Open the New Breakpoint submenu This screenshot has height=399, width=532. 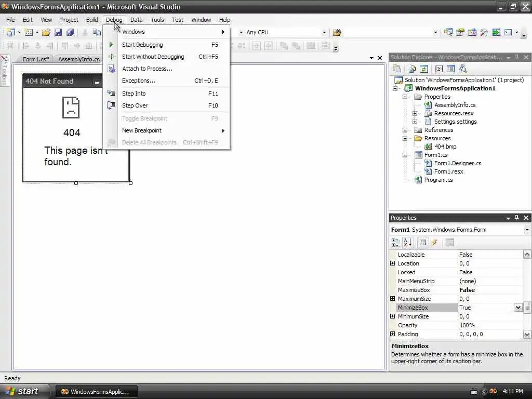(166, 130)
